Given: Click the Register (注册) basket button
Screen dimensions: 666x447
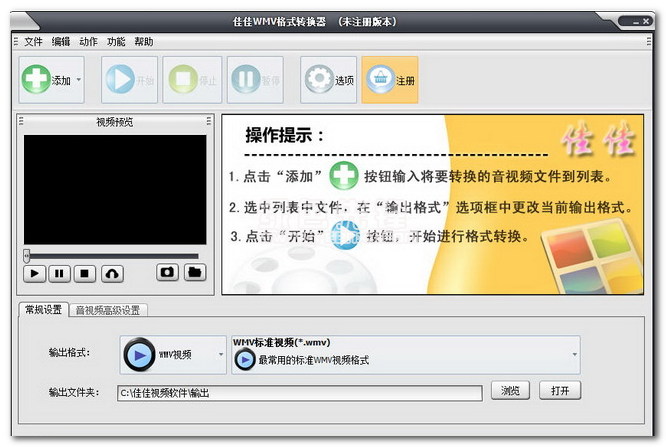Looking at the screenshot, I should (x=390, y=79).
